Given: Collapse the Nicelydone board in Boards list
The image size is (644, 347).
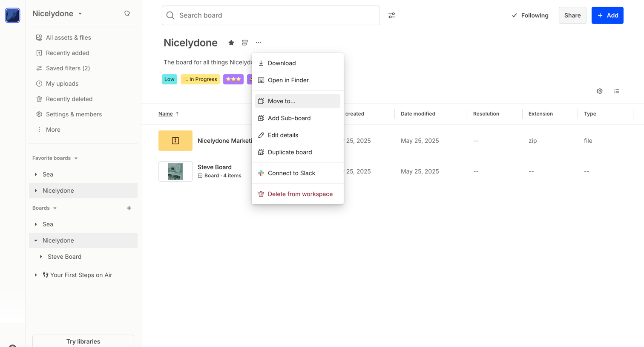Looking at the screenshot, I should click(36, 240).
